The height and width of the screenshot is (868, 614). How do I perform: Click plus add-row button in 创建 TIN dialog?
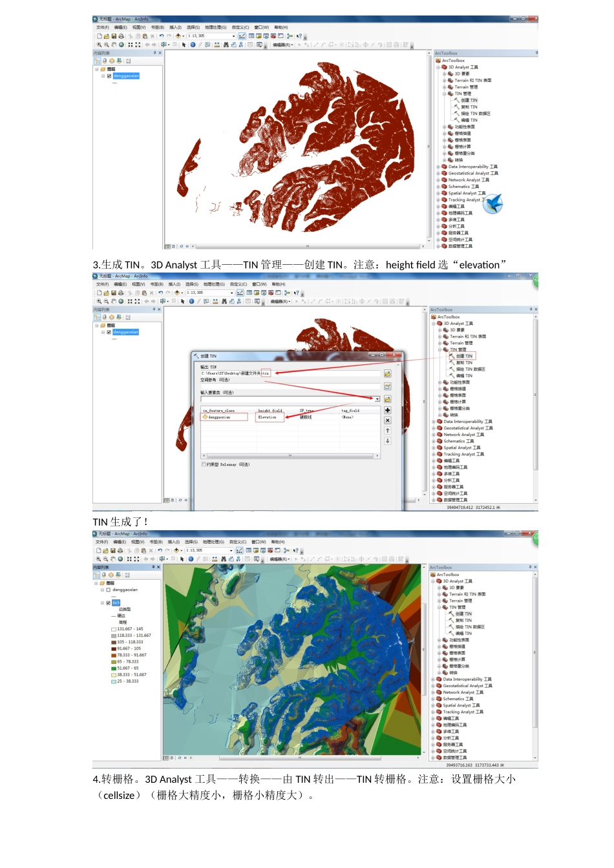(387, 410)
